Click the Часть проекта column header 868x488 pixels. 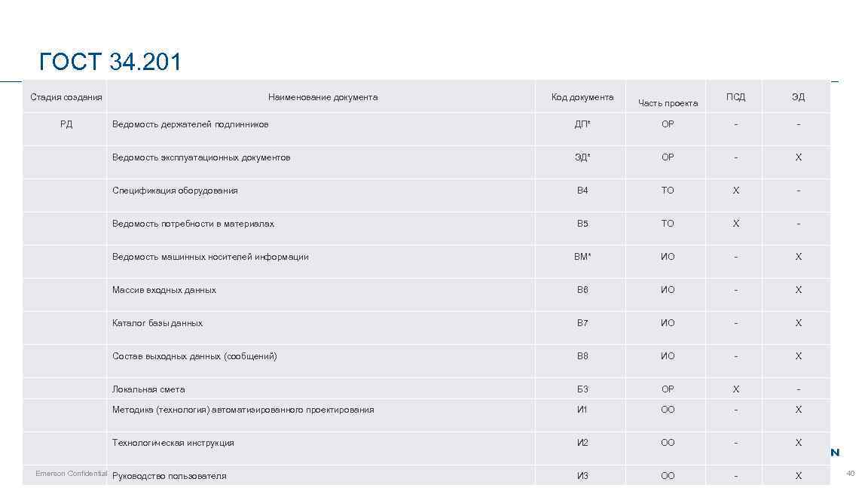click(668, 103)
